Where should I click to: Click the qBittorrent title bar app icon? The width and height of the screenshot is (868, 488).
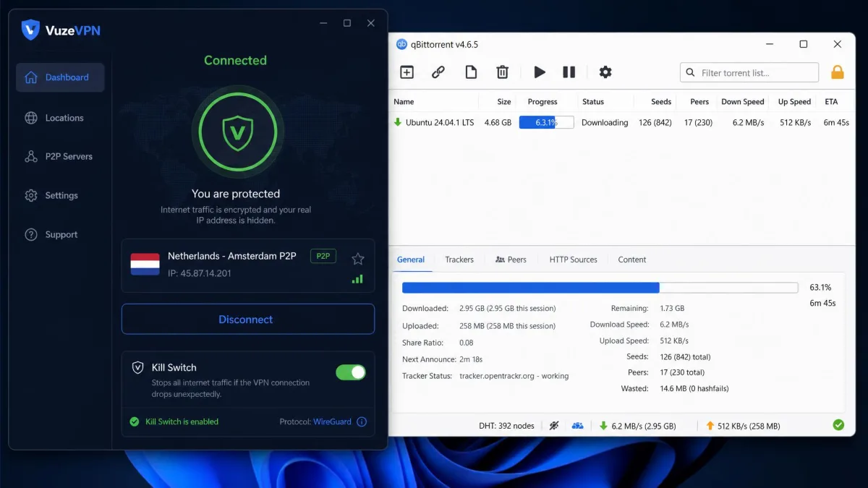point(401,44)
